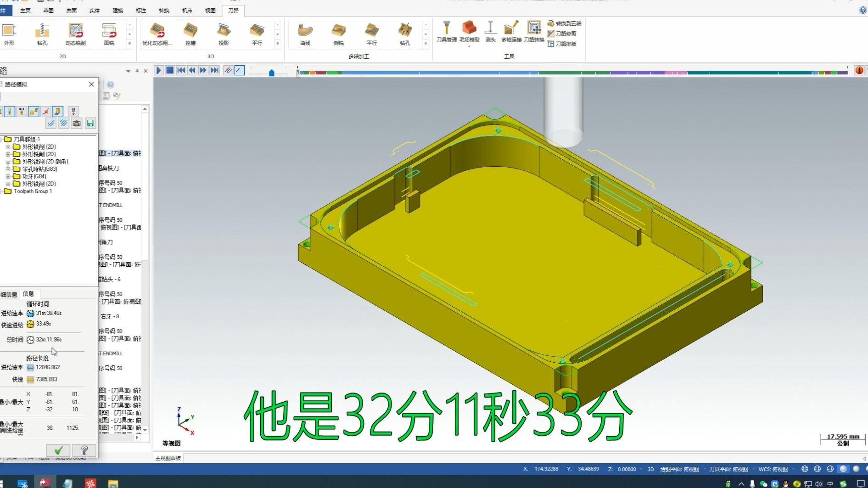868x488 pixels.
Task: Open the 多轴加工 gallery dropdown arrow
Action: [x=426, y=44]
